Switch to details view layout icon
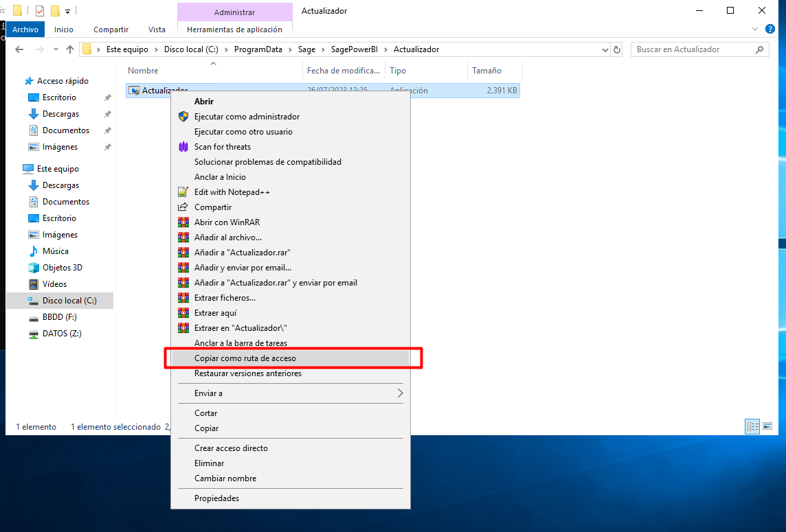Image resolution: width=786 pixels, height=532 pixels. click(752, 426)
